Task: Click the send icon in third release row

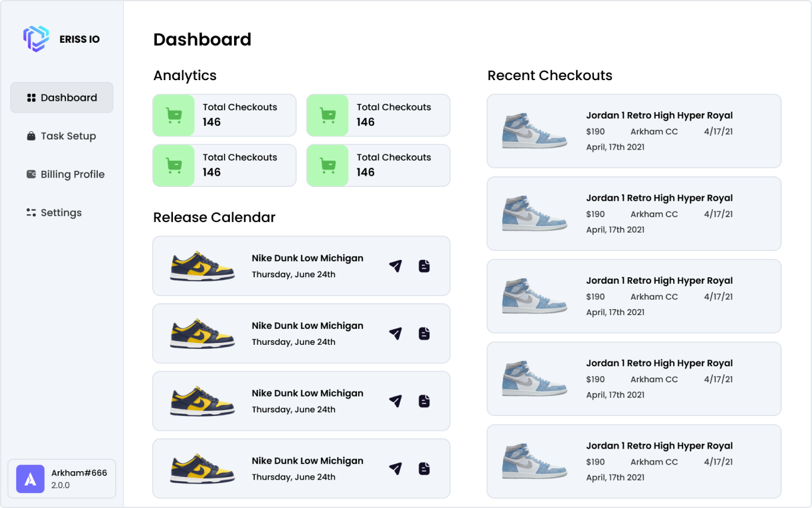Action: tap(396, 401)
